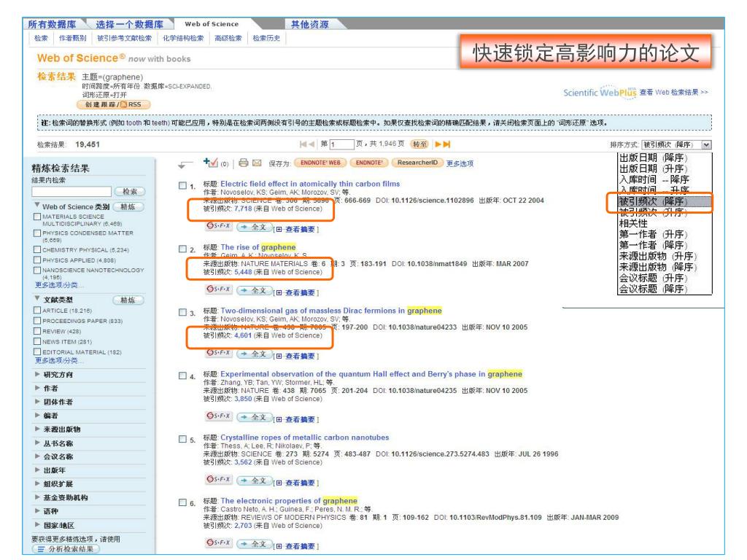
Task: Click the page number input field
Action: 341,144
